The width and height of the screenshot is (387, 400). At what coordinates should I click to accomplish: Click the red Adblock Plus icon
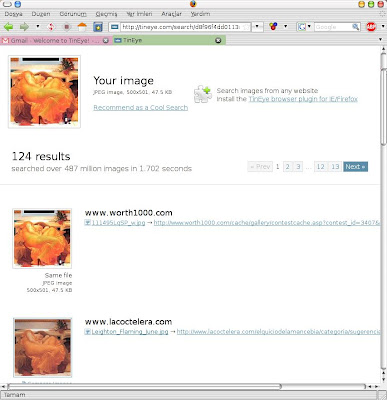pyautogui.click(x=371, y=27)
